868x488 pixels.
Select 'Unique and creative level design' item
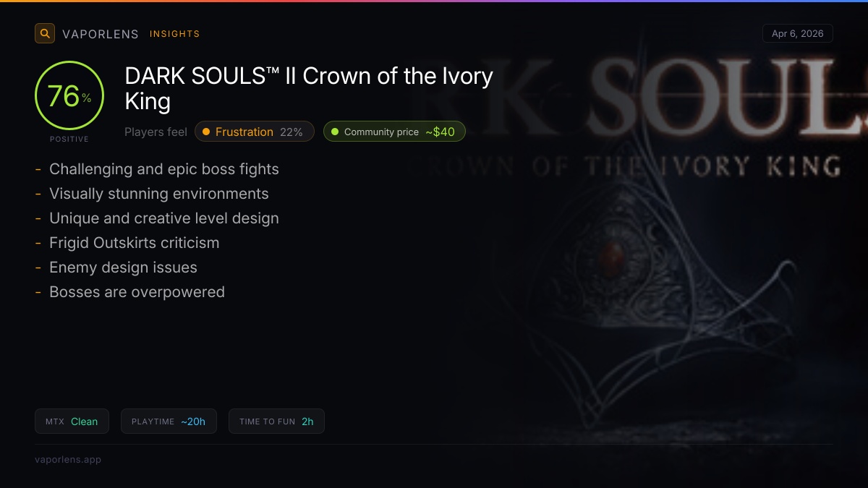coord(164,218)
